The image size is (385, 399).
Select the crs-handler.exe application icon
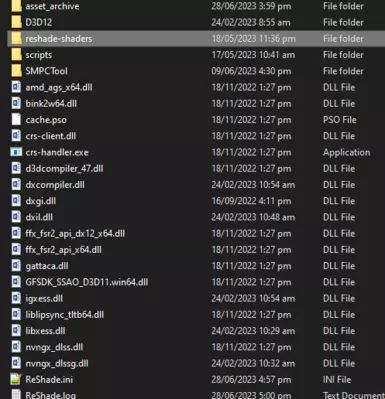click(16, 152)
